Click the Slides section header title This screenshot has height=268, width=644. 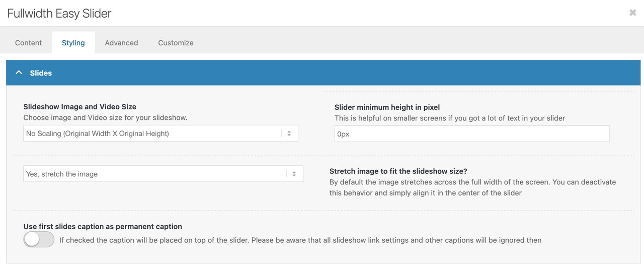(41, 73)
